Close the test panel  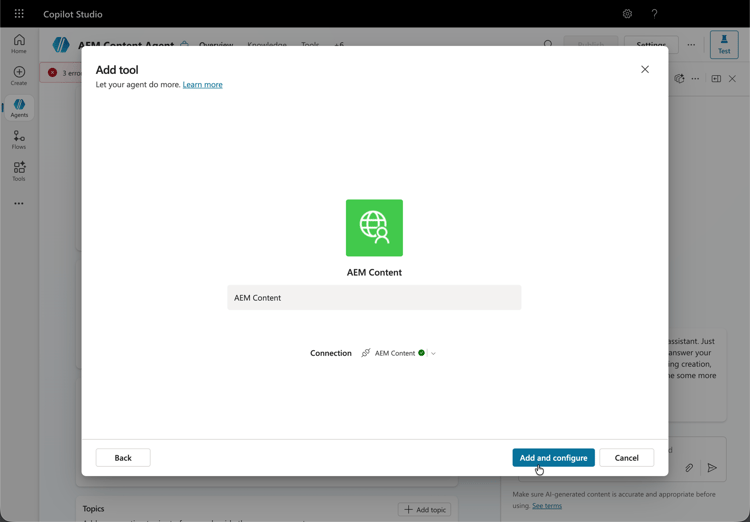click(x=732, y=78)
